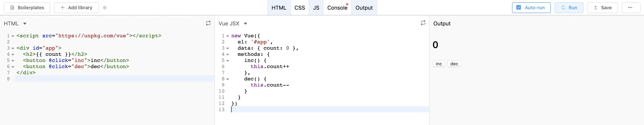The height and width of the screenshot is (125, 644).
Task: Click the plus icon in Add library
Action: click(x=62, y=7)
